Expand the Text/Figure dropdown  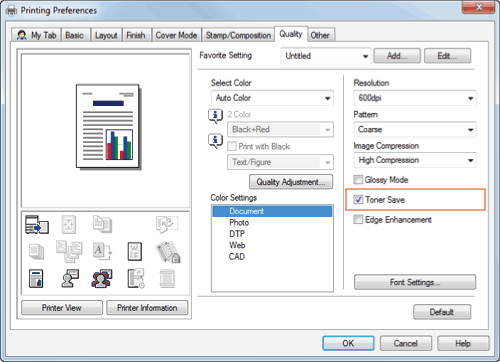tap(280, 162)
